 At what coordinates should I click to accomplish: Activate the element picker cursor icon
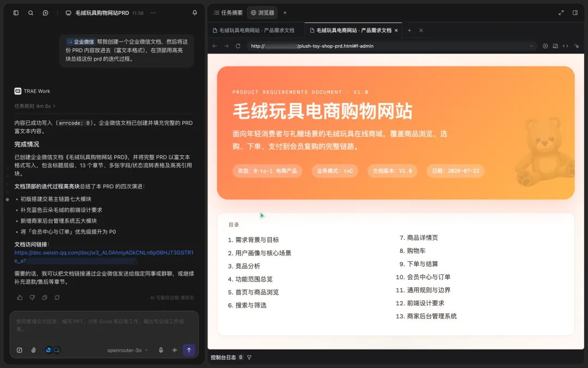[577, 46]
